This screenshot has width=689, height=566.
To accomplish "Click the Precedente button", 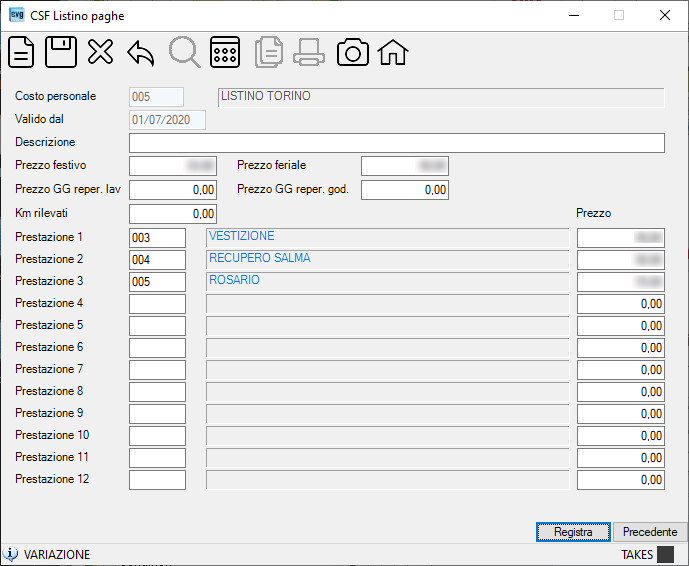I will click(x=650, y=532).
